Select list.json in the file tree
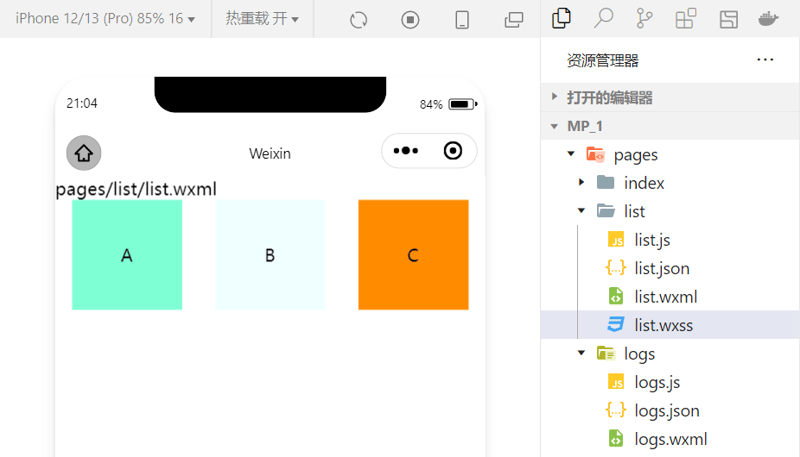Image resolution: width=800 pixels, height=457 pixels. point(669,268)
